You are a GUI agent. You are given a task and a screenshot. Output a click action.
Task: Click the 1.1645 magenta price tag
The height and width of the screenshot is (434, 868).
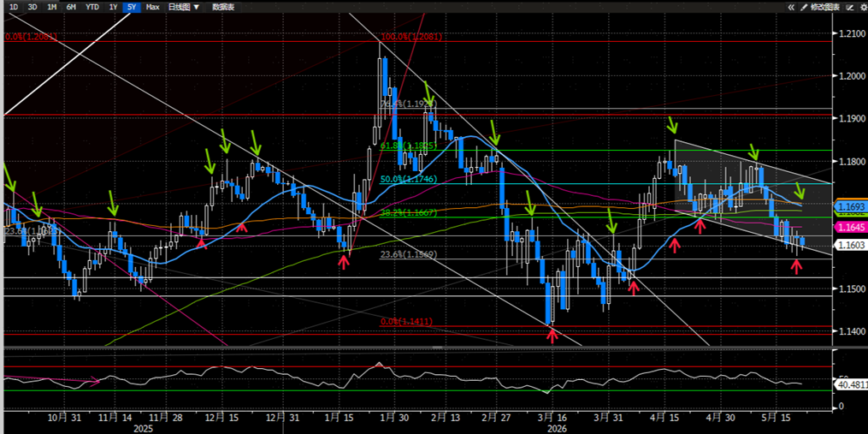852,227
